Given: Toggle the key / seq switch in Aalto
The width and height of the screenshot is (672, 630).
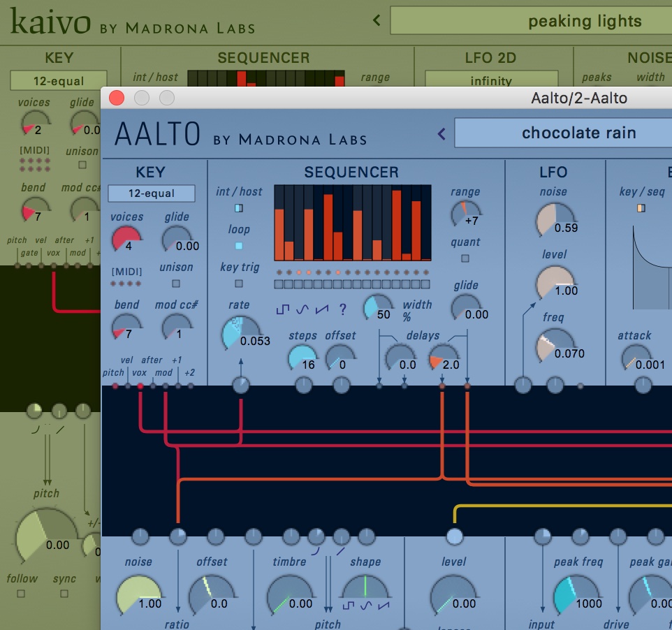Looking at the screenshot, I should [641, 208].
